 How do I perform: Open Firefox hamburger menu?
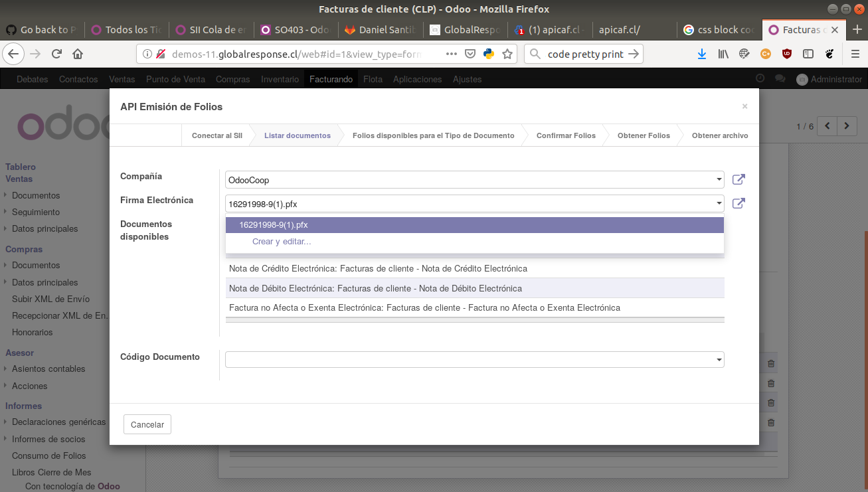(x=855, y=54)
